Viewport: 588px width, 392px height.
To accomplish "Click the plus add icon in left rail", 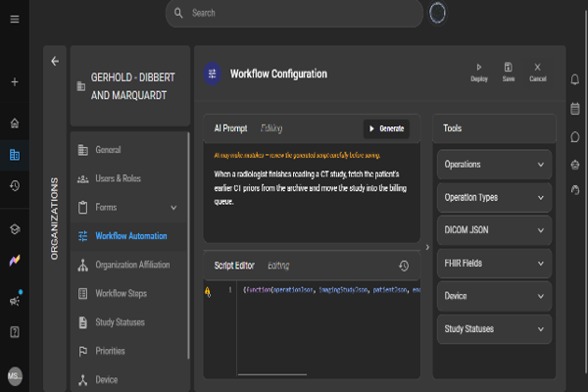I will [15, 81].
